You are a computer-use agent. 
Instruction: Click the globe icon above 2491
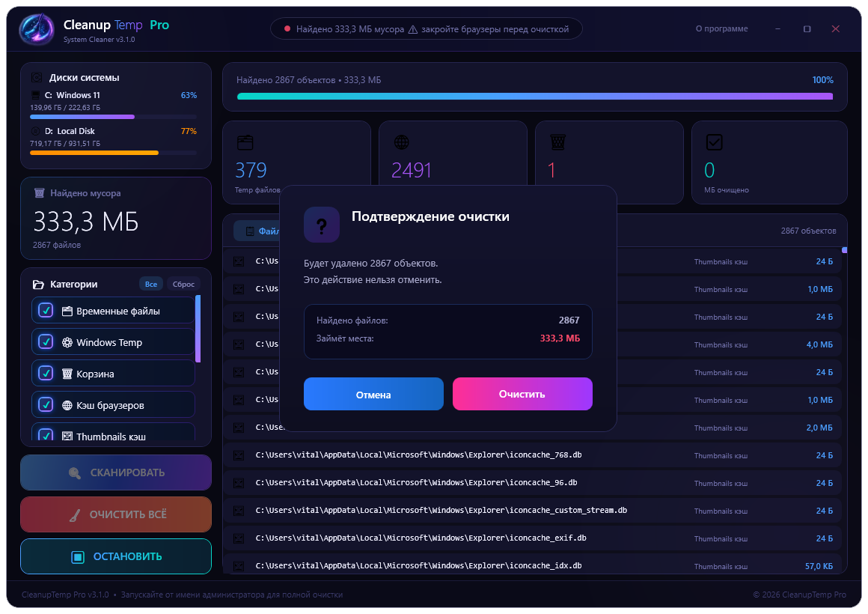[x=401, y=142]
